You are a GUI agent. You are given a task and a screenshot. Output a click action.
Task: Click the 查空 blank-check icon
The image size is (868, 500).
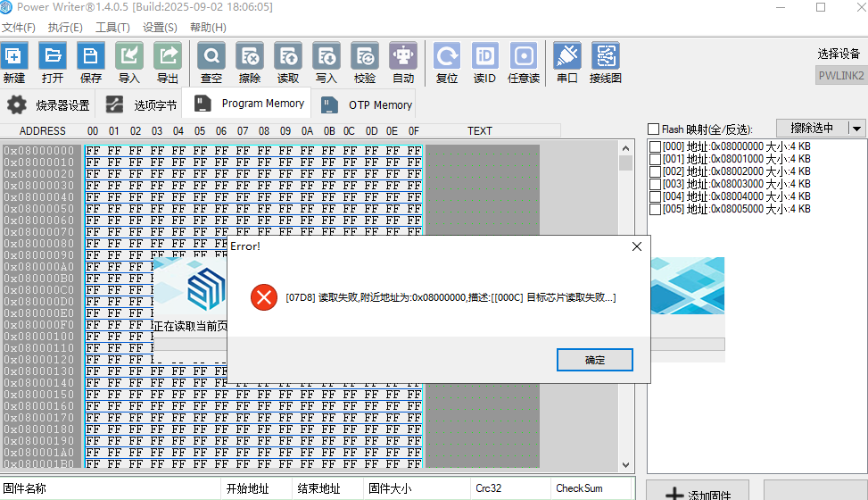pyautogui.click(x=211, y=56)
